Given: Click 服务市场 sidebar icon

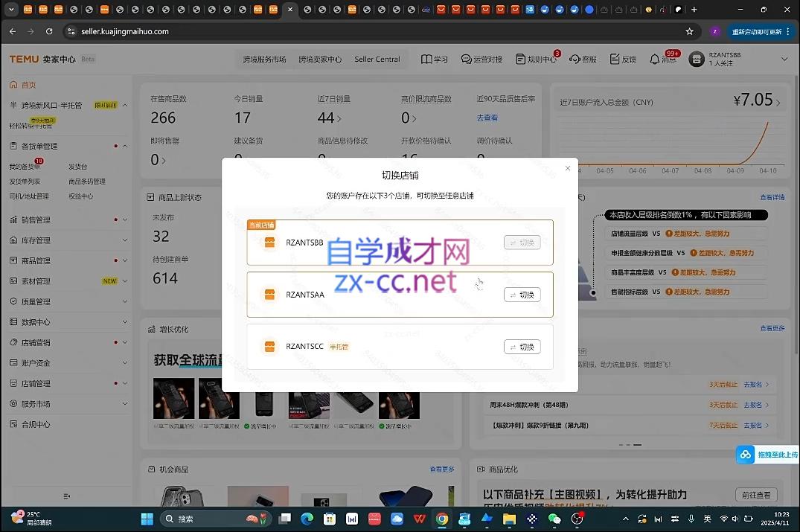Looking at the screenshot, I should pyautogui.click(x=13, y=403).
